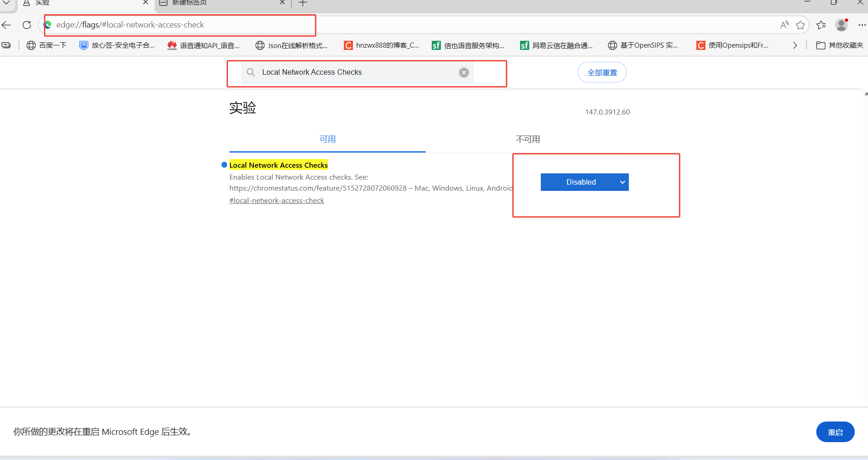
Task: Select the 可用 tab
Action: [x=327, y=139]
